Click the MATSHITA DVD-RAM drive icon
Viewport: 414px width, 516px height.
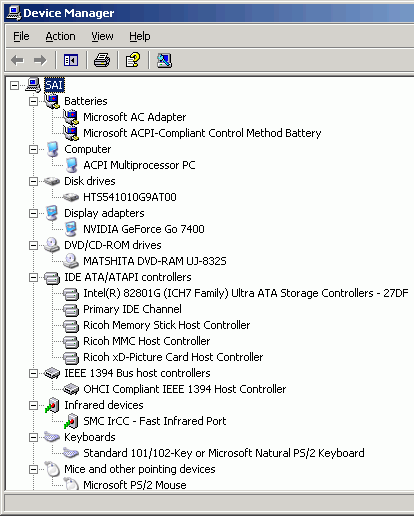(x=71, y=261)
